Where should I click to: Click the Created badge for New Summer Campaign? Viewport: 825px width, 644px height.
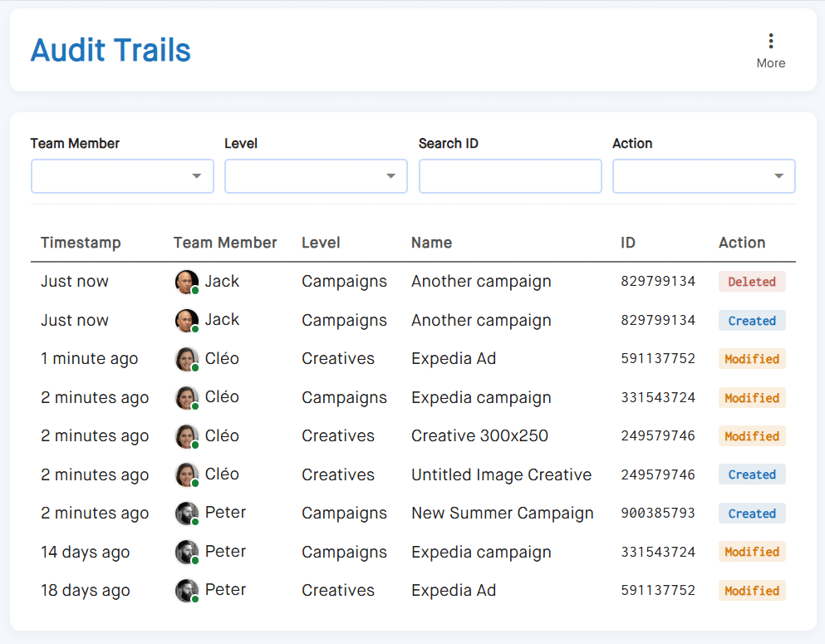(752, 514)
